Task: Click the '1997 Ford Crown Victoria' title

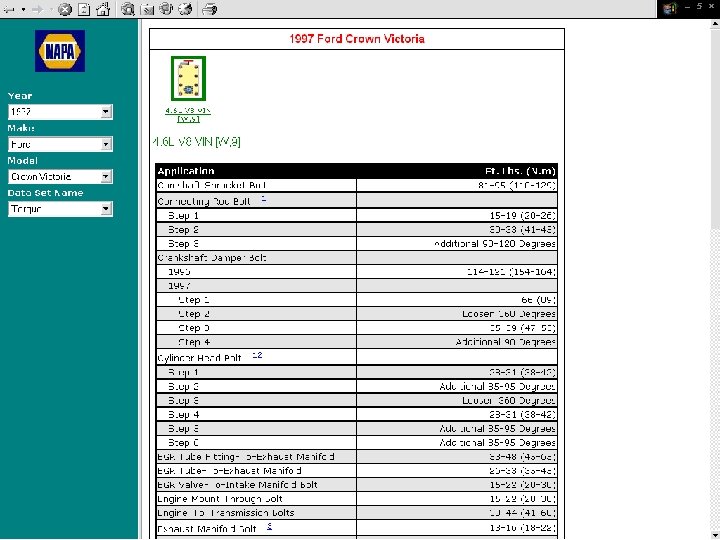Action: click(x=357, y=39)
